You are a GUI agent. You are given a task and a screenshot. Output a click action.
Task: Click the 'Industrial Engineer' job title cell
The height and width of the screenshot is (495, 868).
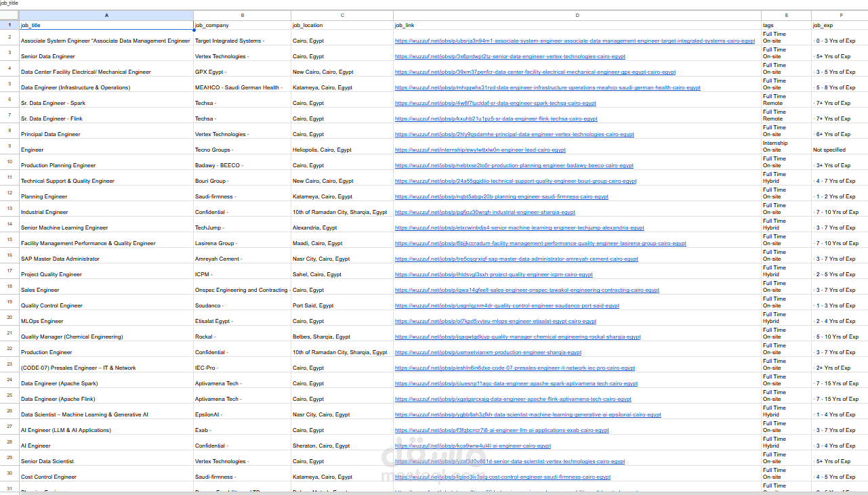[106, 209]
